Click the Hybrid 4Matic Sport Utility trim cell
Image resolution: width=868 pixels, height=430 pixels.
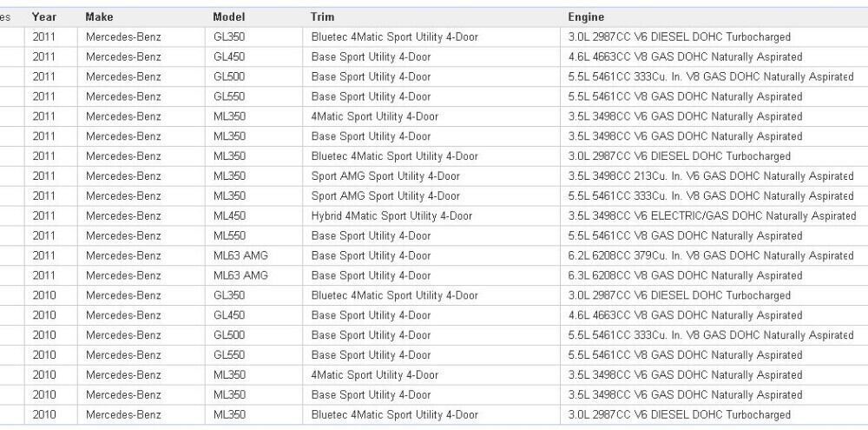391,216
